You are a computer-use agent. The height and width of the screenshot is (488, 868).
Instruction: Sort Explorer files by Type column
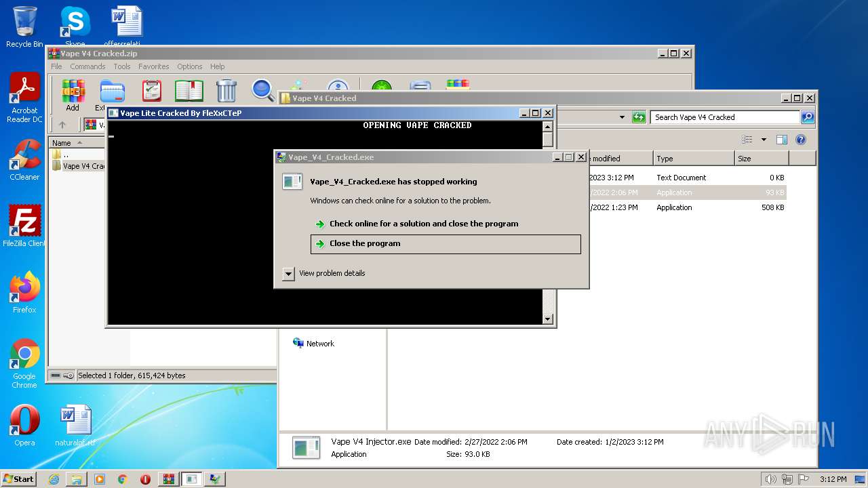click(694, 159)
